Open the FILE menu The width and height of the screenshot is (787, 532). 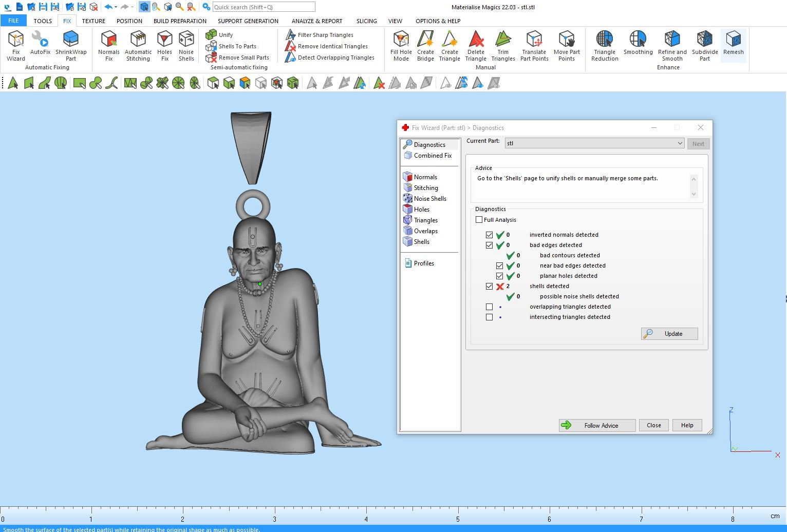tap(13, 21)
